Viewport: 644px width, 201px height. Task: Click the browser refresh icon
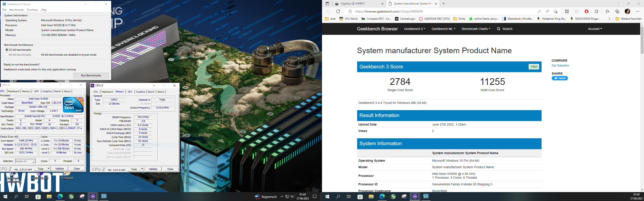[338, 11]
